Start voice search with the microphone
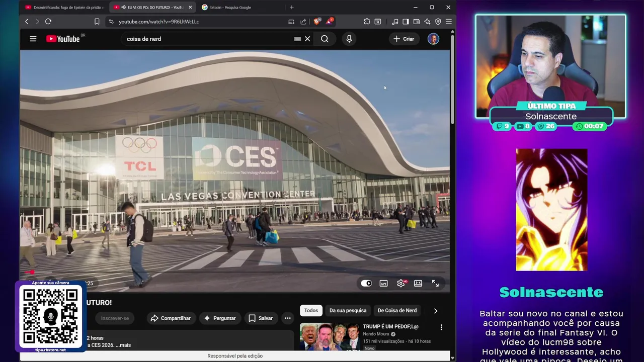 [x=349, y=39]
